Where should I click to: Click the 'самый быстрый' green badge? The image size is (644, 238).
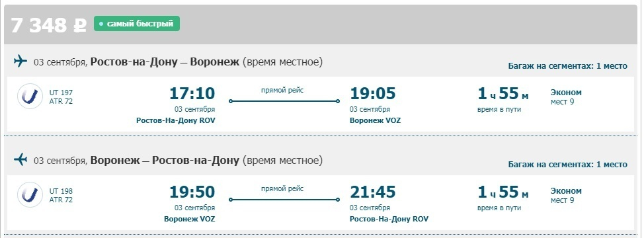137,24
